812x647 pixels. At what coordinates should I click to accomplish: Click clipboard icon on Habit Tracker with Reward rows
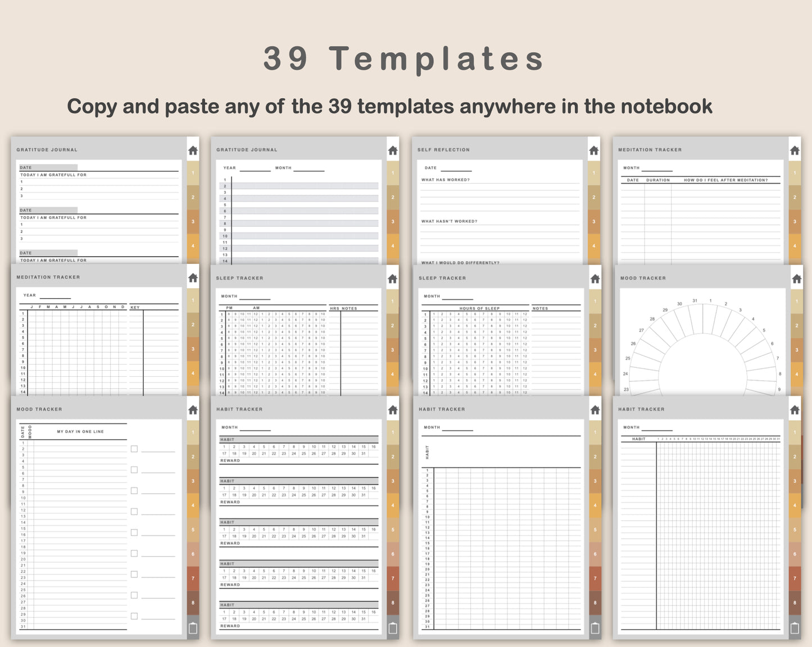tap(393, 628)
